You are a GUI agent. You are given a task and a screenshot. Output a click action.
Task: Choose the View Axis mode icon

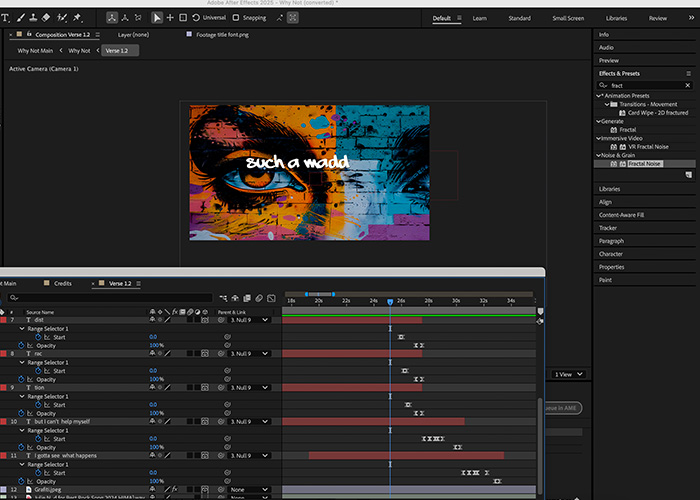[138, 18]
